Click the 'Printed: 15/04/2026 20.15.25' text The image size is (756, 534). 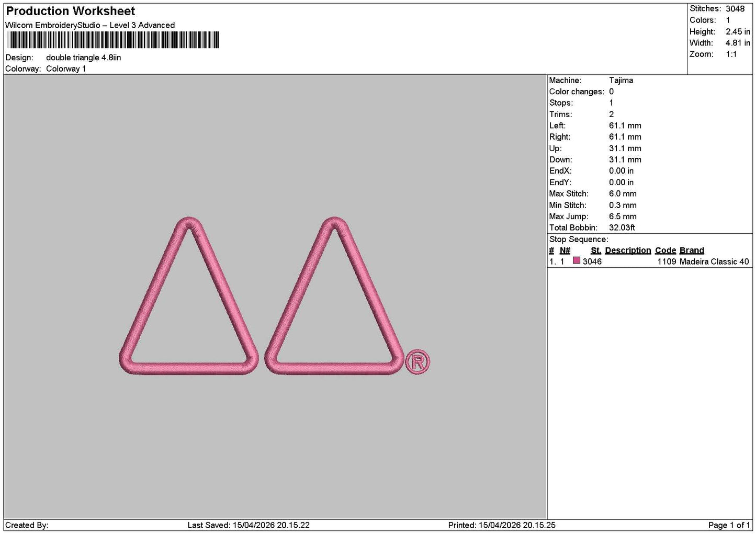coord(502,525)
